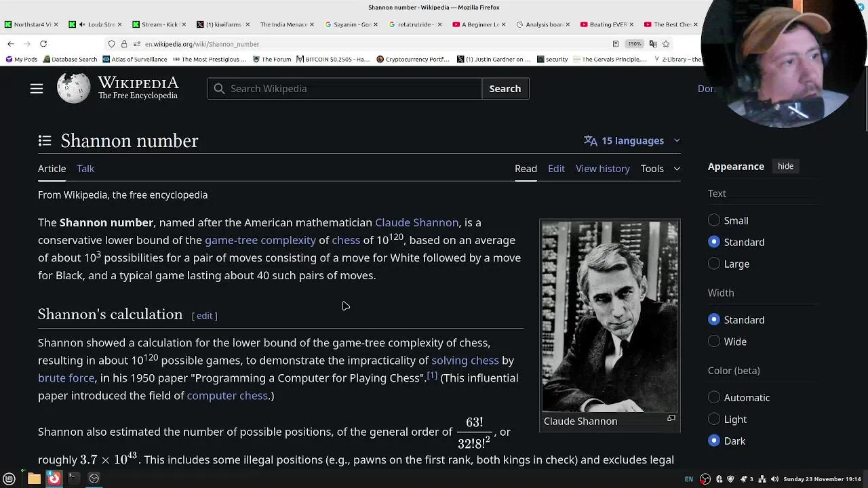868x488 pixels.
Task: Enlarge the Claude Shannon photo
Action: tap(671, 418)
